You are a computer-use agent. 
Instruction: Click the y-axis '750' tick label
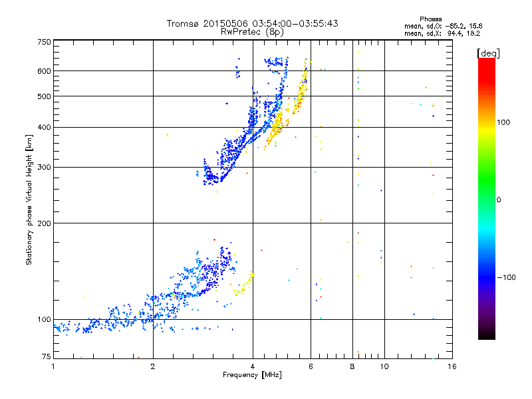pos(44,42)
